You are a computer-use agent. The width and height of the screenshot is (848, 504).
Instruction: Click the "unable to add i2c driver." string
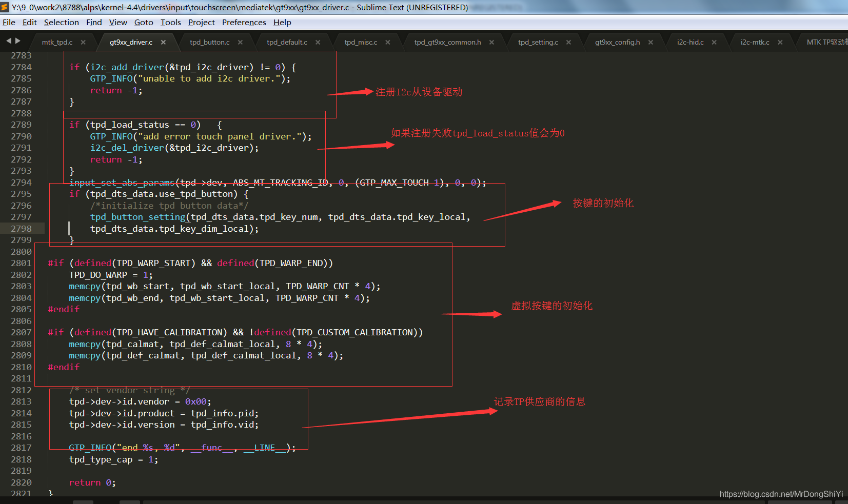tap(209, 78)
